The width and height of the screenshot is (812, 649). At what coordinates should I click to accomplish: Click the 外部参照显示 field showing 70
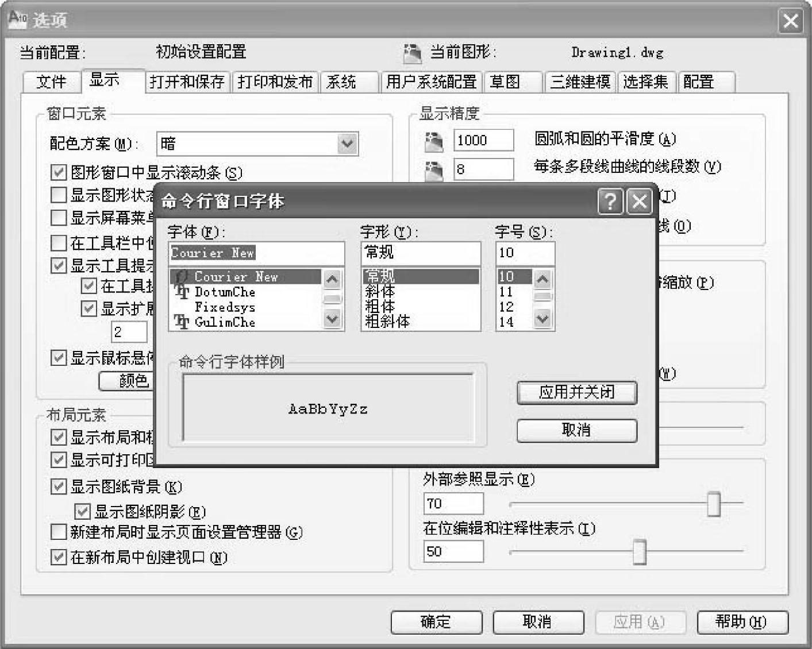click(x=453, y=504)
